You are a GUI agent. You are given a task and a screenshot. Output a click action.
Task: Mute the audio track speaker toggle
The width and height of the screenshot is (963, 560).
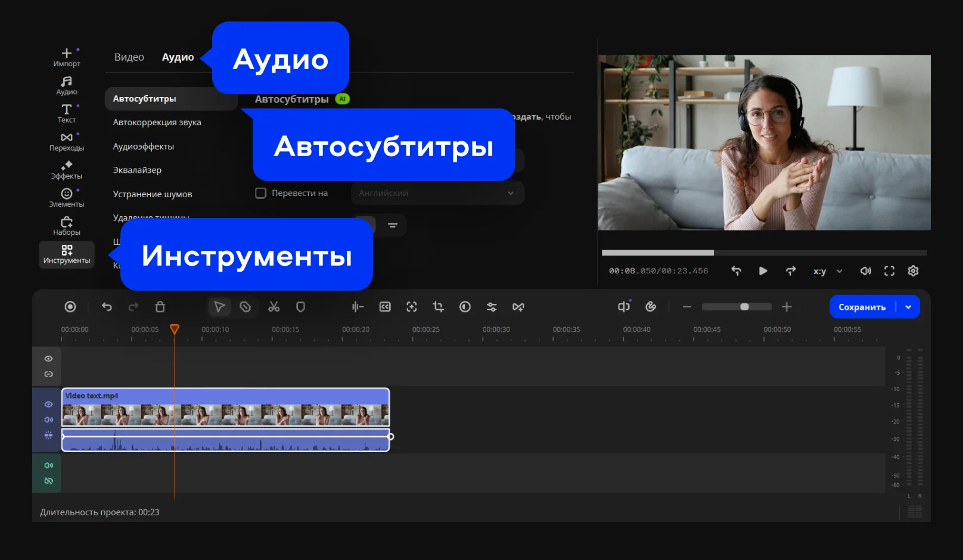[49, 465]
